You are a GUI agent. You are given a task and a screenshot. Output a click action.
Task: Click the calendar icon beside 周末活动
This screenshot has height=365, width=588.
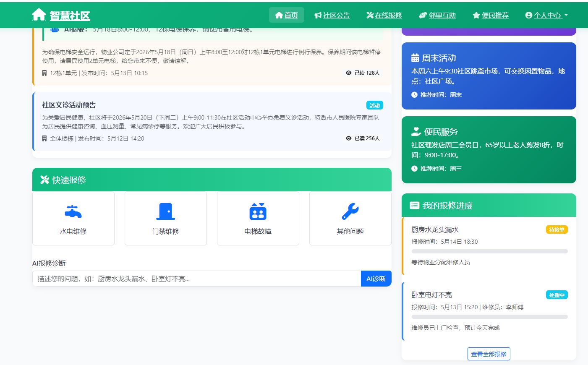click(x=415, y=58)
